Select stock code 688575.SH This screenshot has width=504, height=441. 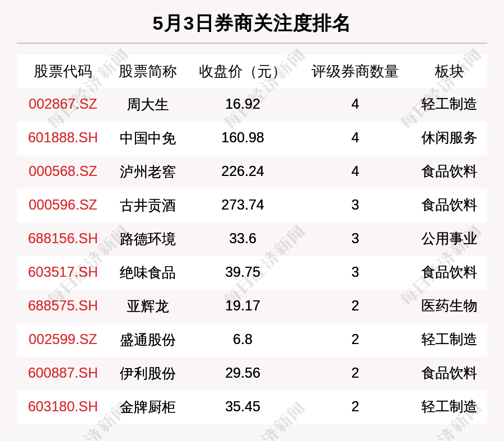(x=63, y=305)
